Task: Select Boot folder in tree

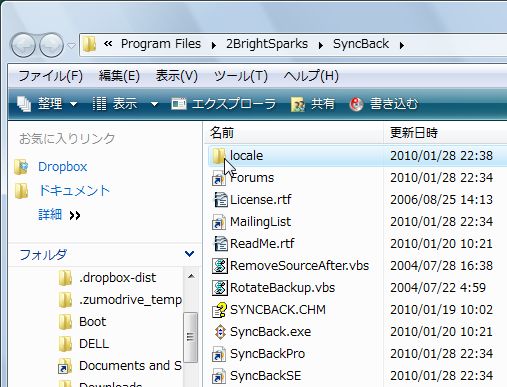Action: coord(92,322)
